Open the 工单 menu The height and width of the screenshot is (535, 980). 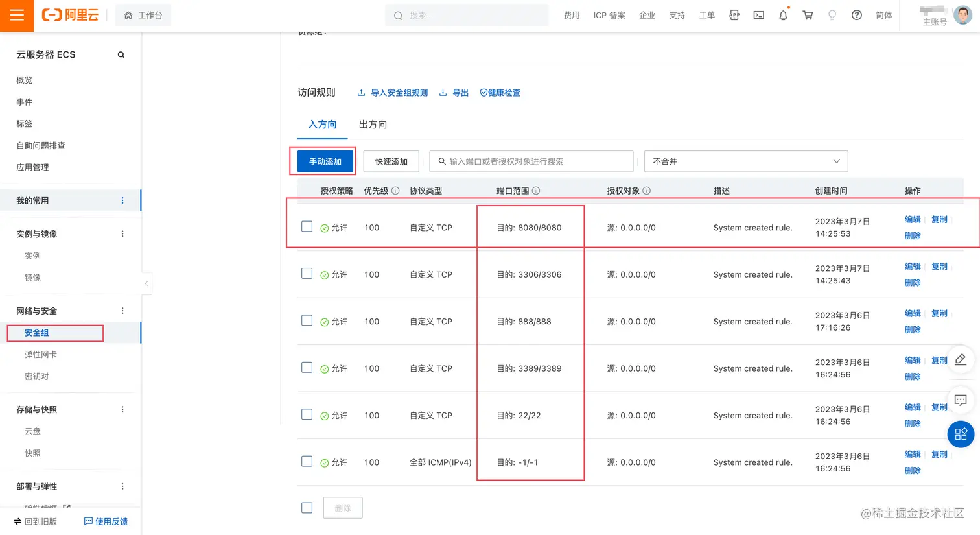point(706,15)
